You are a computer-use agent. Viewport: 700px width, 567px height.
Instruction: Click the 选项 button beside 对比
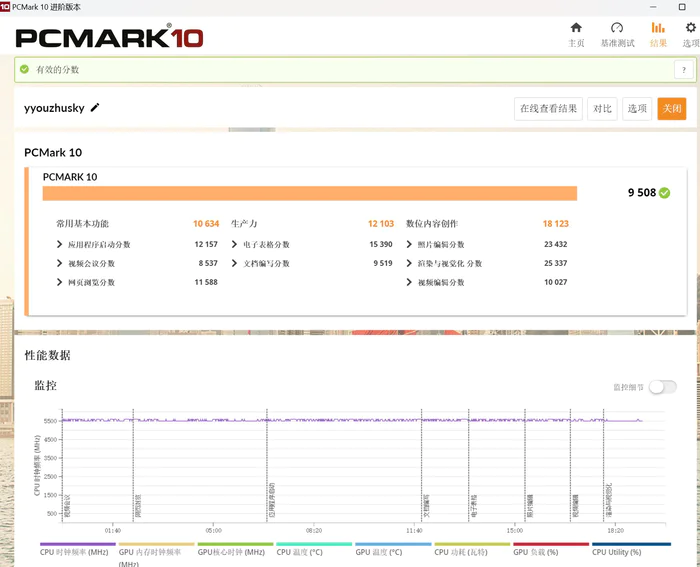(637, 108)
